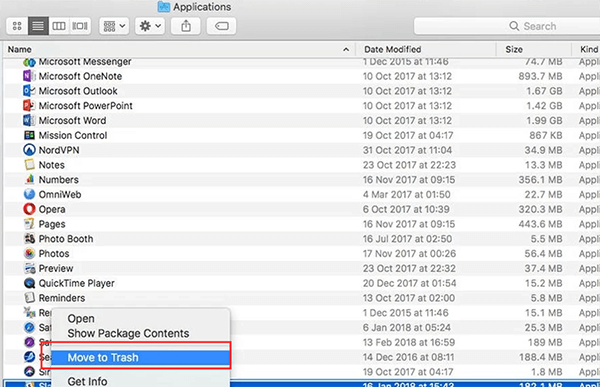
Task: Sort by Kind column header
Action: click(x=589, y=49)
